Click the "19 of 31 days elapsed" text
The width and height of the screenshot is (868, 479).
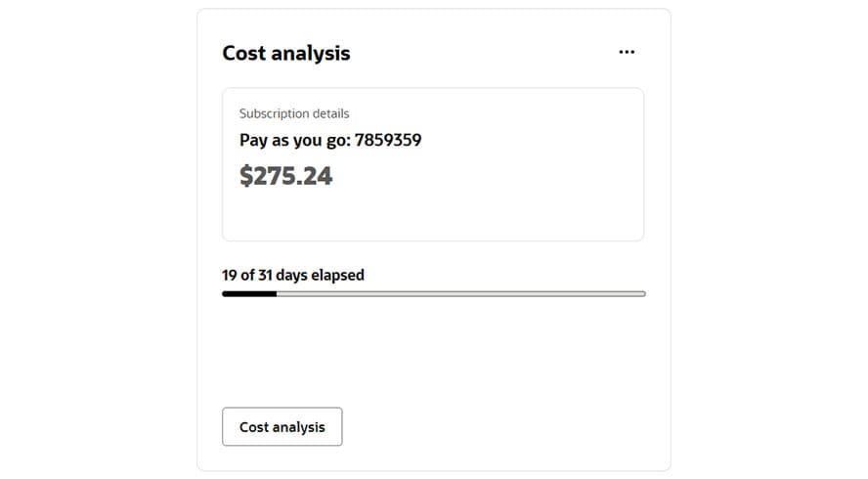pos(293,275)
